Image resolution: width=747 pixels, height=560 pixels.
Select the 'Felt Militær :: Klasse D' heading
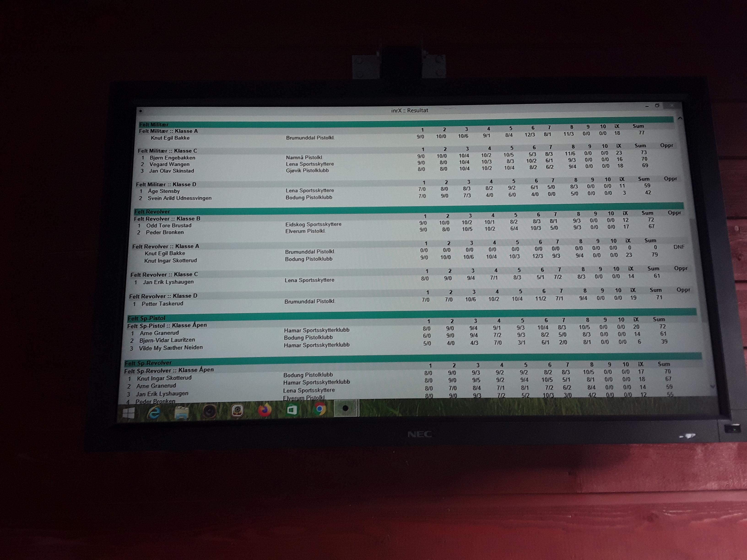(166, 184)
